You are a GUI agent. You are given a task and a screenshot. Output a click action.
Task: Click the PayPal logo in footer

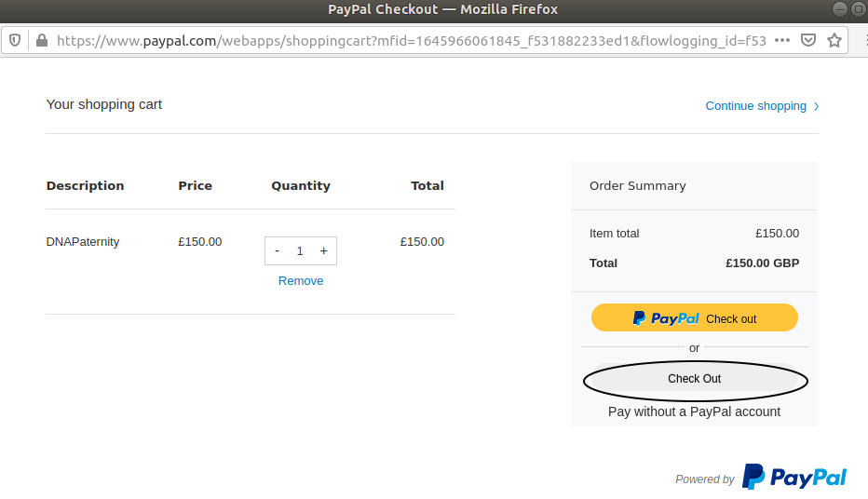pyautogui.click(x=794, y=477)
